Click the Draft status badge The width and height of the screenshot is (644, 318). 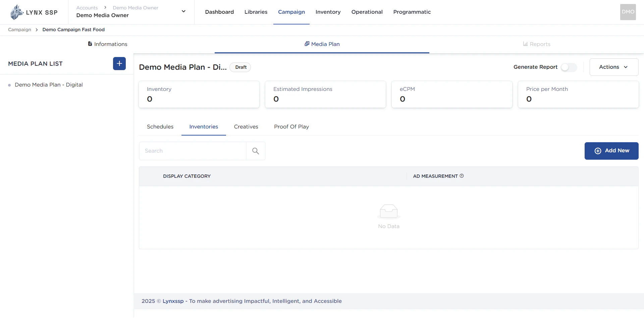point(240,67)
